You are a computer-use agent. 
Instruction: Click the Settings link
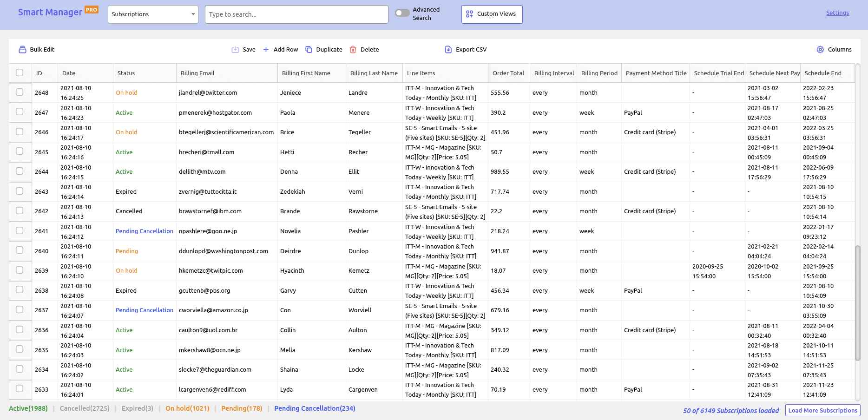tap(837, 13)
